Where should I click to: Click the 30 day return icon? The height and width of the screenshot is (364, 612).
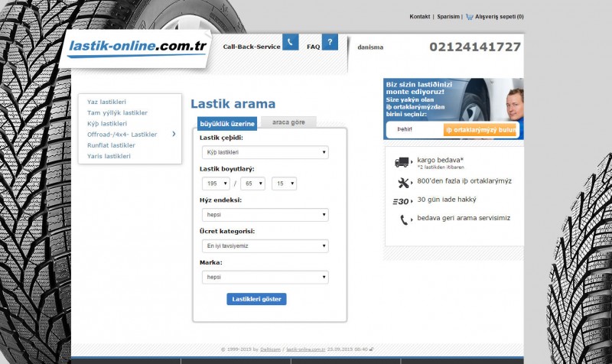click(402, 201)
